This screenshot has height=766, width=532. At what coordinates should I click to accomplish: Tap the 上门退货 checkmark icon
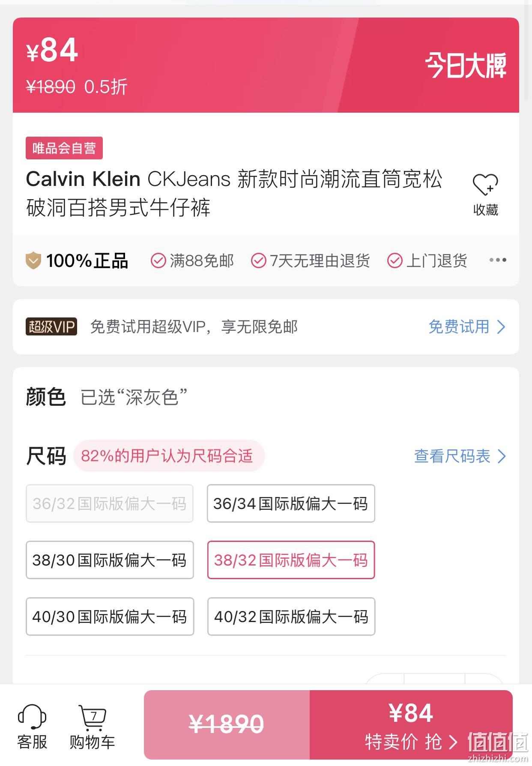[395, 260]
